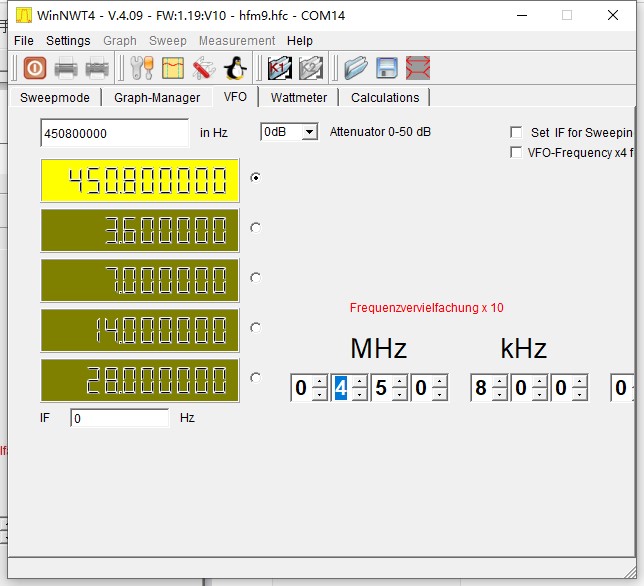Click the K1 channel icon
Screen dimensions: 644x586
click(x=280, y=68)
